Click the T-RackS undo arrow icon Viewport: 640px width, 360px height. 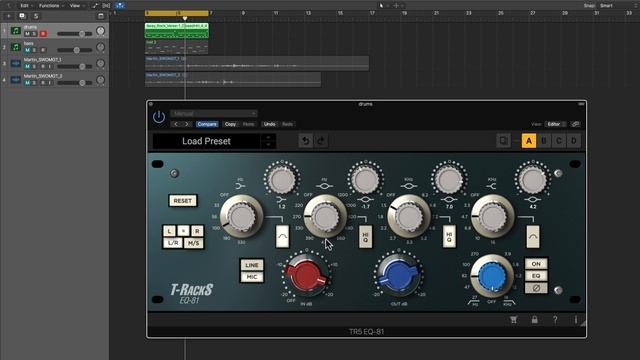[x=305, y=141]
